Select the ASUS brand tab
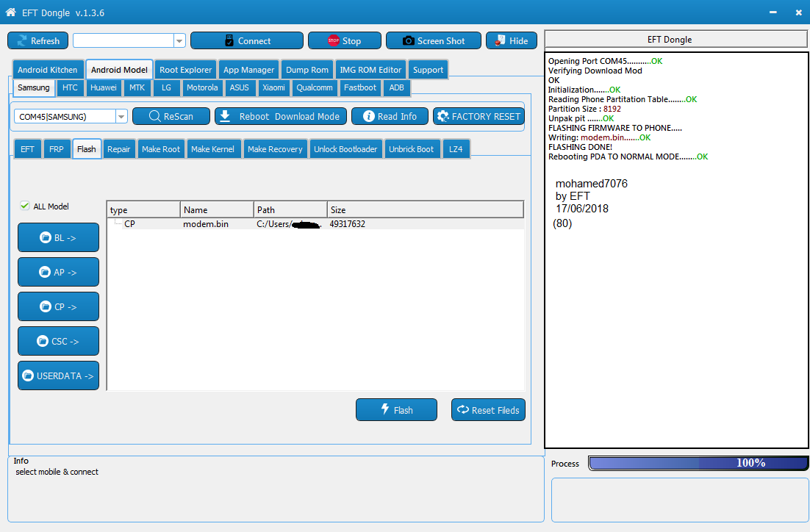 pos(239,87)
